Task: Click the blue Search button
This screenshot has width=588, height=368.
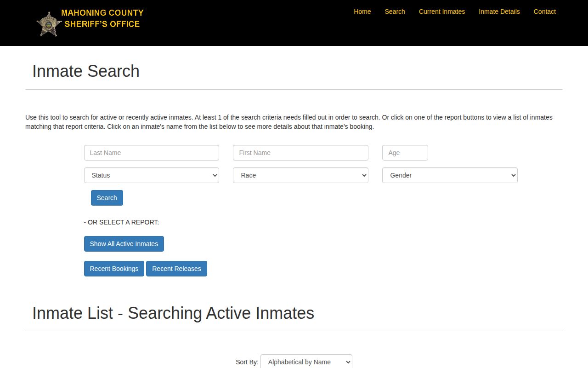Action: click(x=107, y=198)
